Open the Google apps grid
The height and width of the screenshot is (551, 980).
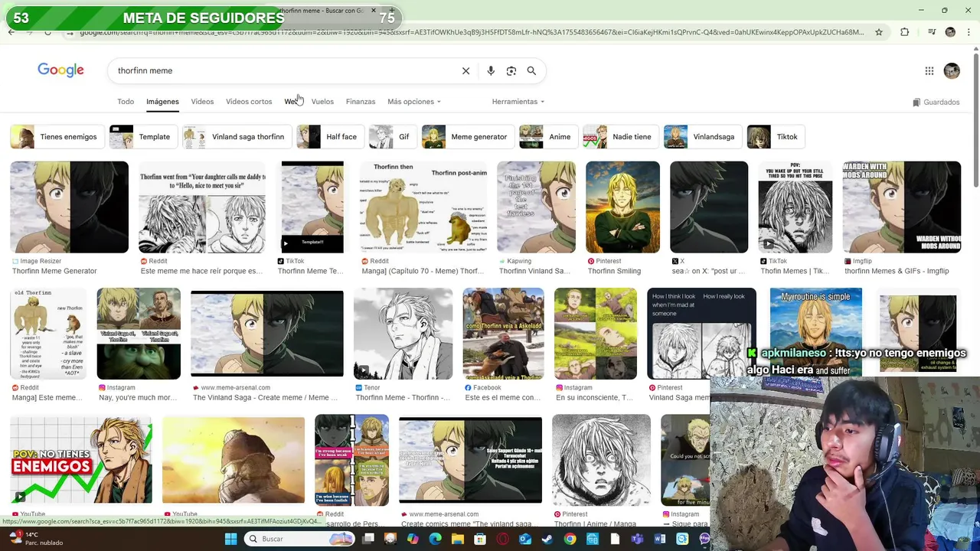point(929,71)
